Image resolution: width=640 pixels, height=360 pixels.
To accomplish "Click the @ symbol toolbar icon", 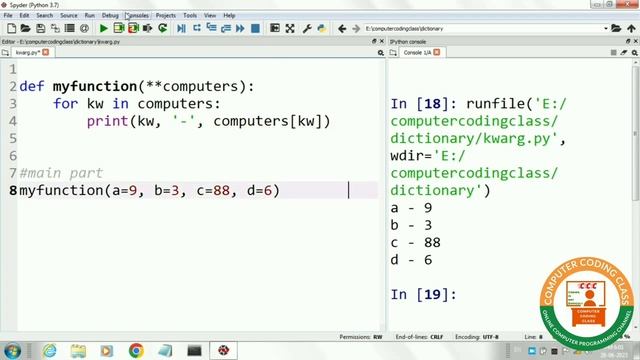I will (x=84, y=29).
